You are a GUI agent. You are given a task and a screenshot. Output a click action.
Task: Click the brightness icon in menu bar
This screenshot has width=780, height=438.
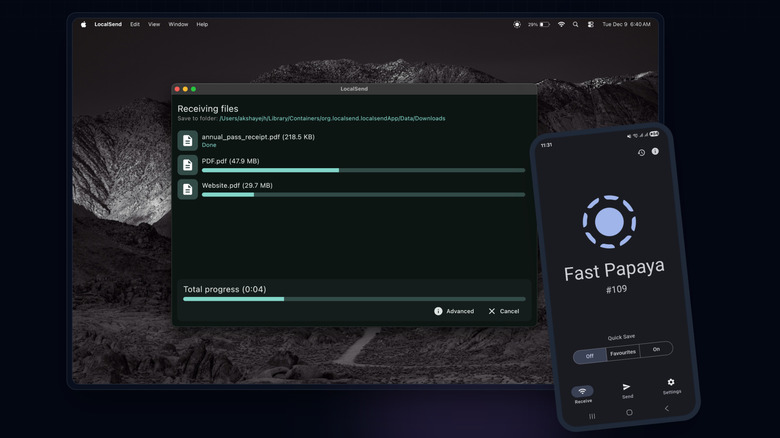coord(517,24)
